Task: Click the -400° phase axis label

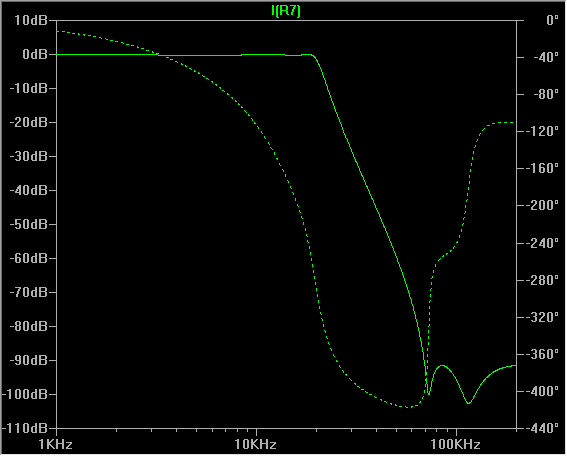Action: [x=543, y=391]
